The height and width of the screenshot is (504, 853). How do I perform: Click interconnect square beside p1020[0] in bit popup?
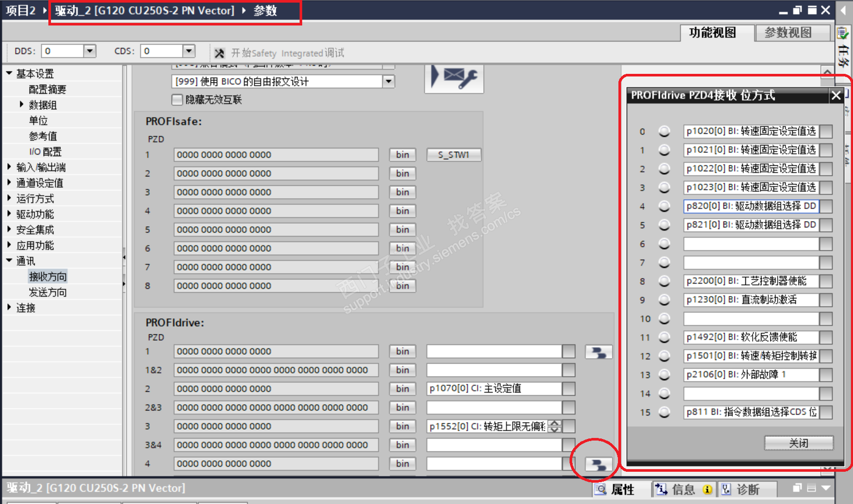826,132
